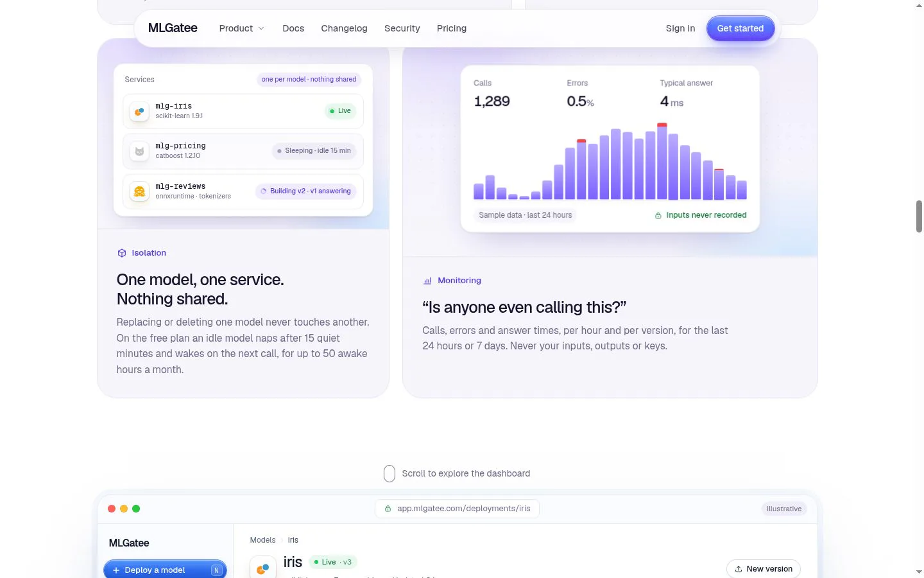Go to Changelog page

point(344,28)
